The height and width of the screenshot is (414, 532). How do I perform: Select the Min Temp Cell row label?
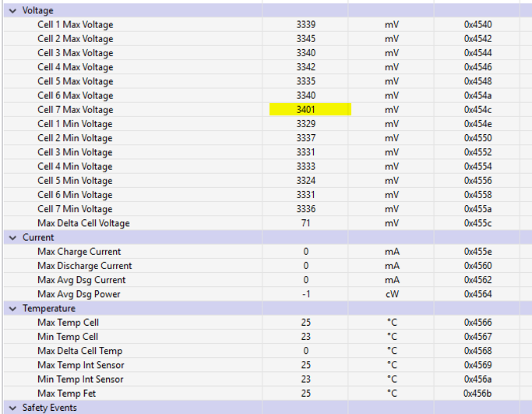pos(68,337)
